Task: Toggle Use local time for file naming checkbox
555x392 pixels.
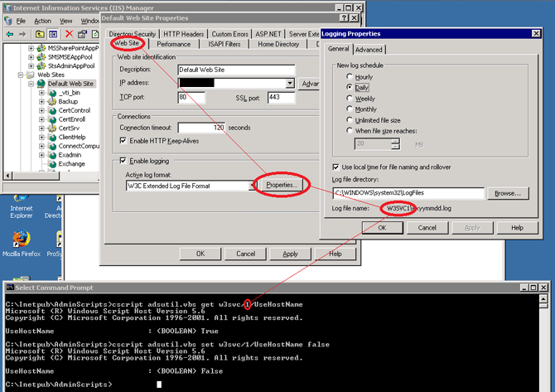Action: 335,167
